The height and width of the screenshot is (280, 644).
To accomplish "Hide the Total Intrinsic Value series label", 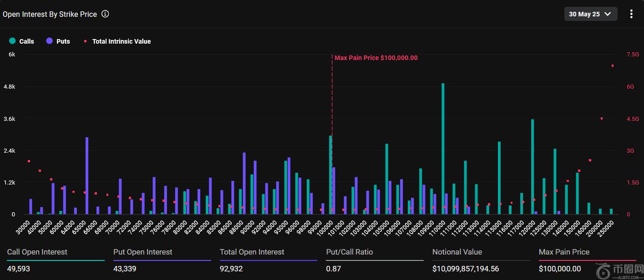I will coord(121,41).
